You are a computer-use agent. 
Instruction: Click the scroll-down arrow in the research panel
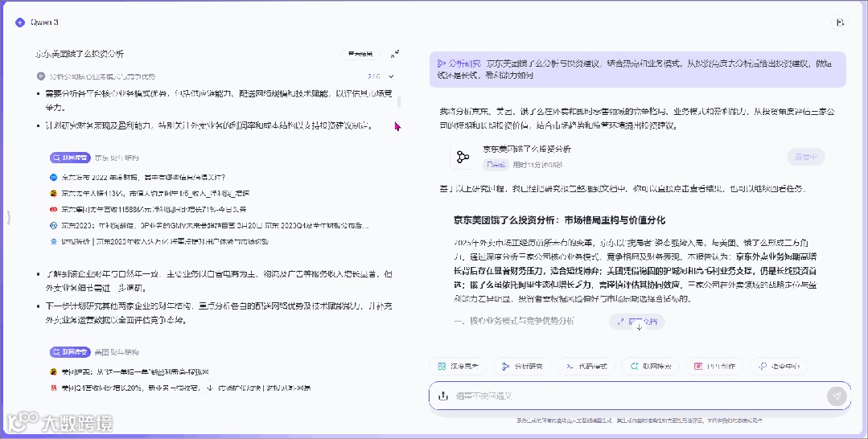[x=210, y=388]
